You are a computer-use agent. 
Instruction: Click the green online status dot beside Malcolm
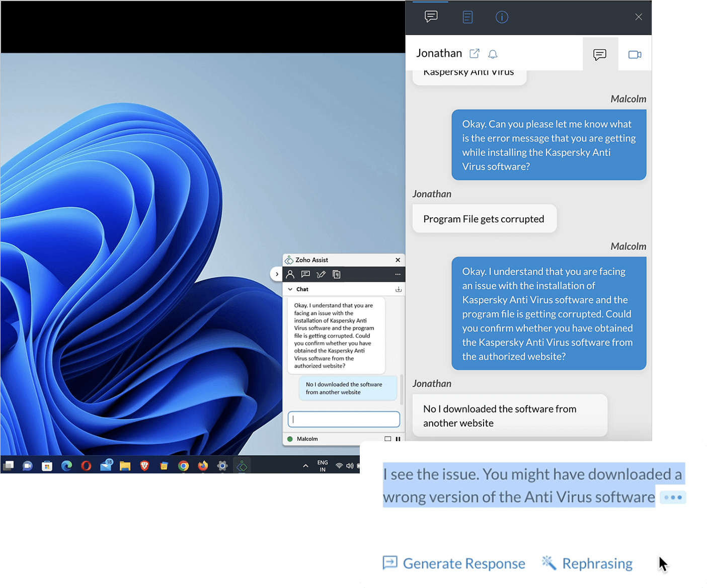(290, 439)
